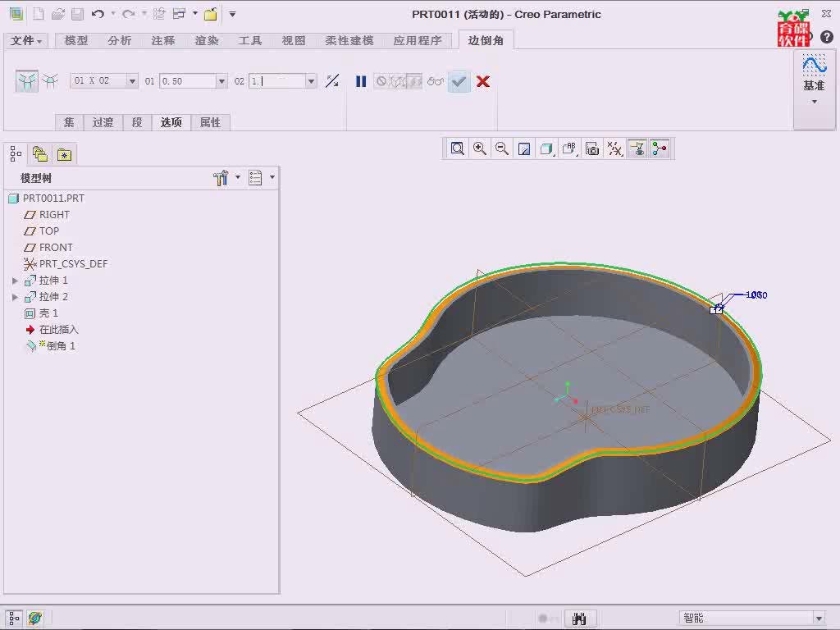Viewport: 840px width, 630px height.
Task: Open the saved orientations icon
Action: click(569, 148)
